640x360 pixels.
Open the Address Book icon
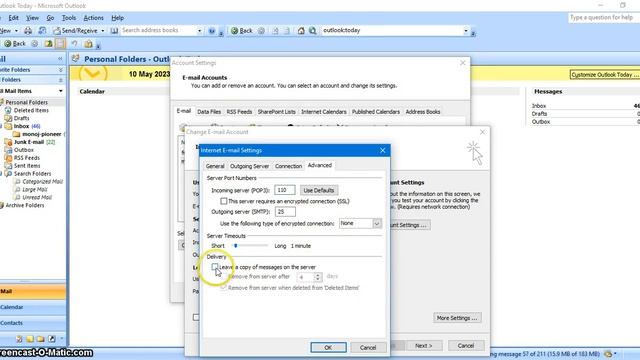click(114, 31)
